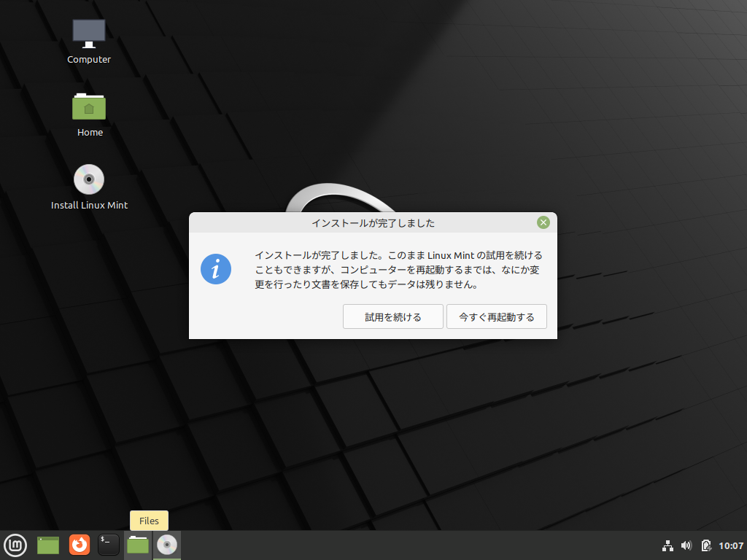Click the blue information icon in dialog
The height and width of the screenshot is (560, 747).
216,269
